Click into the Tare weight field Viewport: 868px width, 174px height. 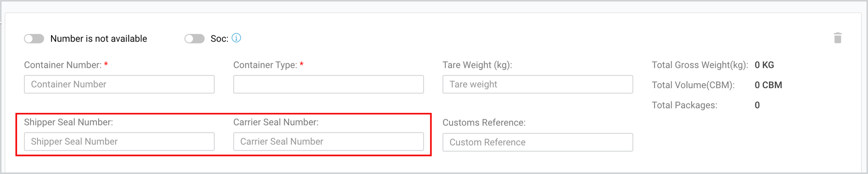[538, 84]
